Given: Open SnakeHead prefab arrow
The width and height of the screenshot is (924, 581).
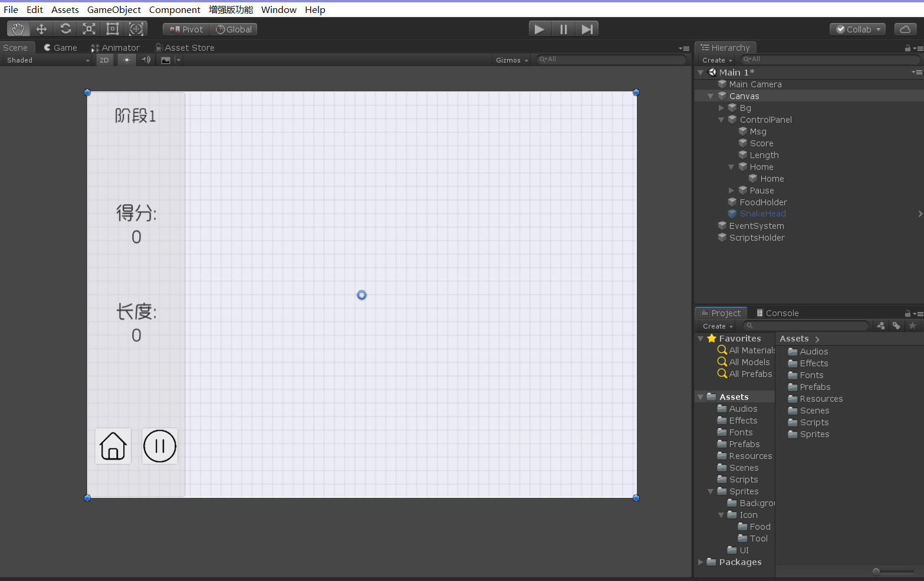Looking at the screenshot, I should (920, 214).
